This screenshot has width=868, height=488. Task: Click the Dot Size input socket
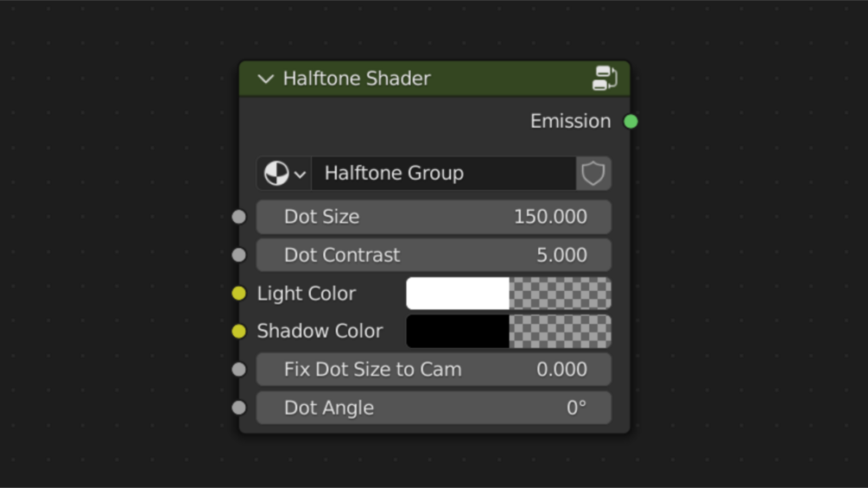click(239, 217)
